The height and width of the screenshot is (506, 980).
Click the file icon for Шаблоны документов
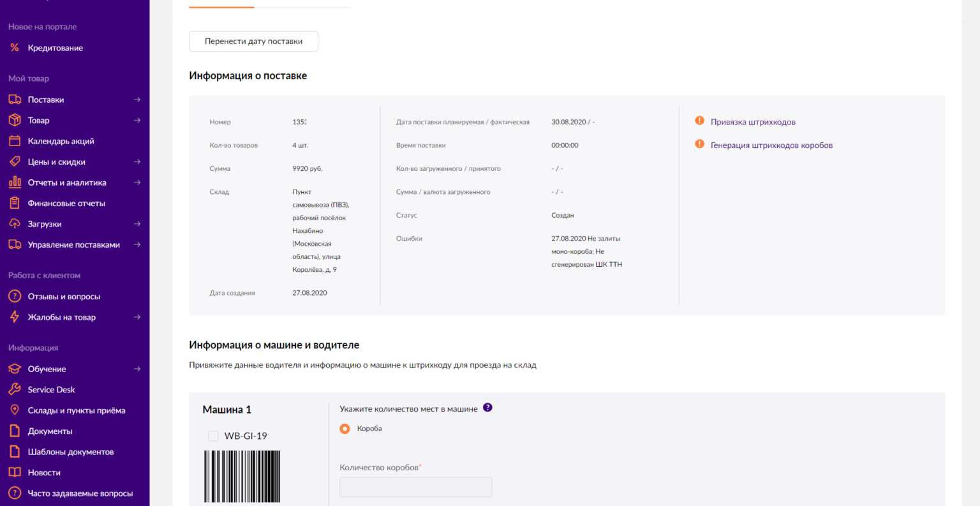tap(15, 452)
